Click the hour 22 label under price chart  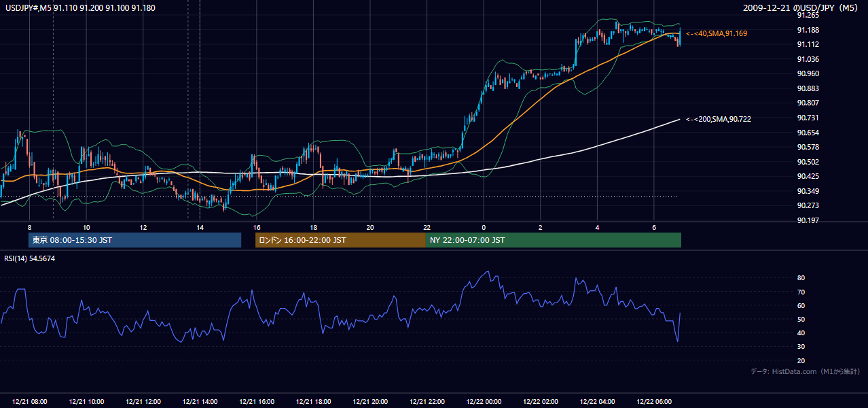(427, 227)
